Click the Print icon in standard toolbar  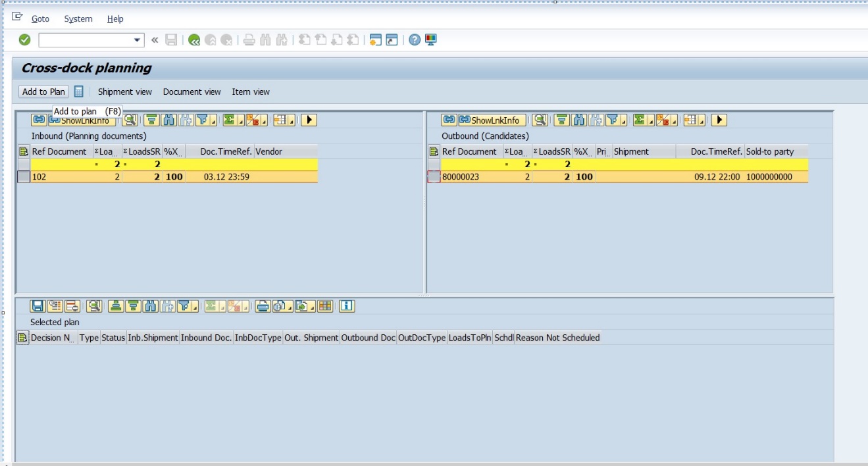tap(249, 40)
